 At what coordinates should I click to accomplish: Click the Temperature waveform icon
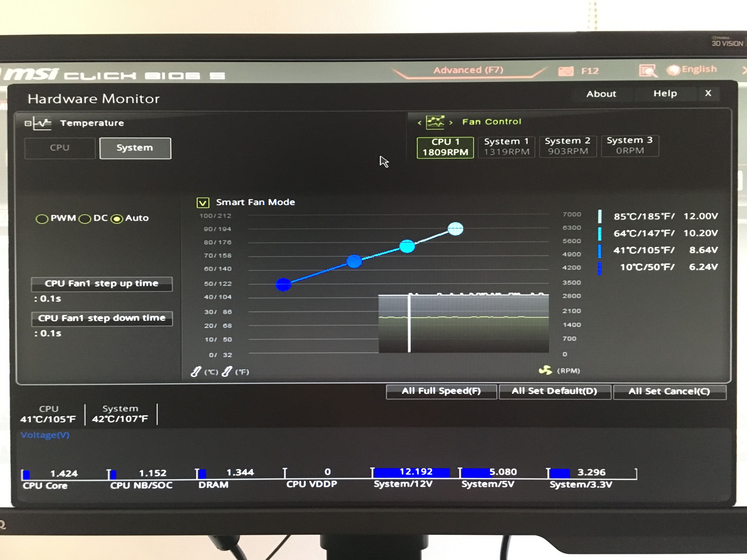click(x=43, y=124)
